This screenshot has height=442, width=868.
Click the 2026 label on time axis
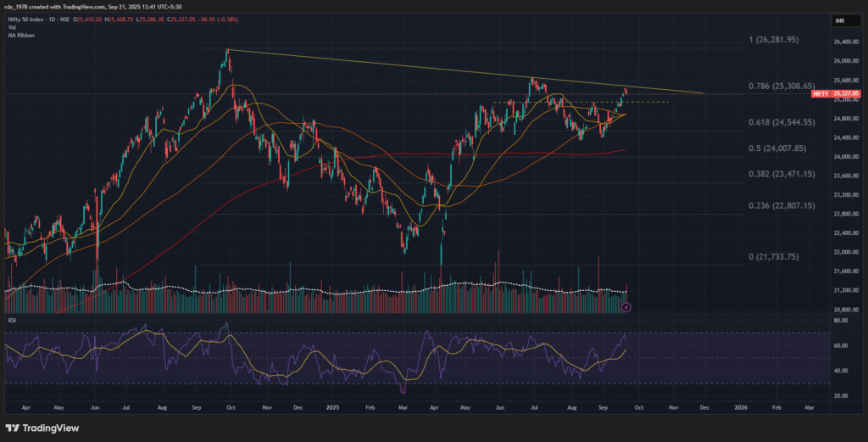[x=740, y=407]
